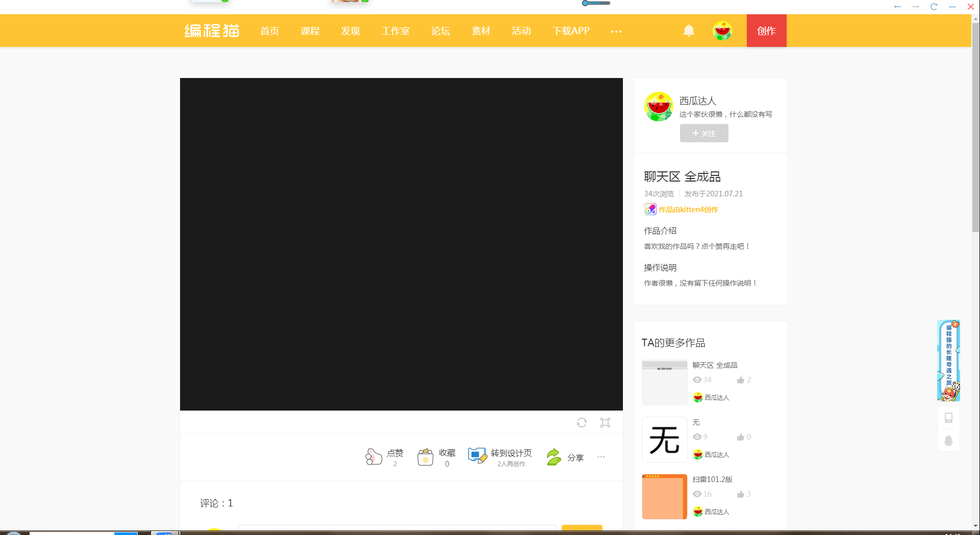980x535 pixels.
Task: Expand the navbar more menu
Action: click(616, 31)
